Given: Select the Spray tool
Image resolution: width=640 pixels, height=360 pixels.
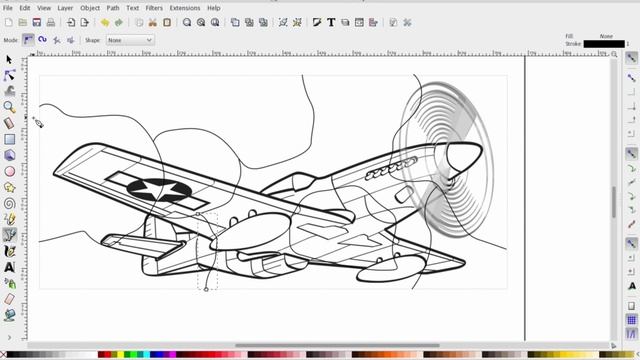Looking at the screenshot, I should [x=9, y=283].
